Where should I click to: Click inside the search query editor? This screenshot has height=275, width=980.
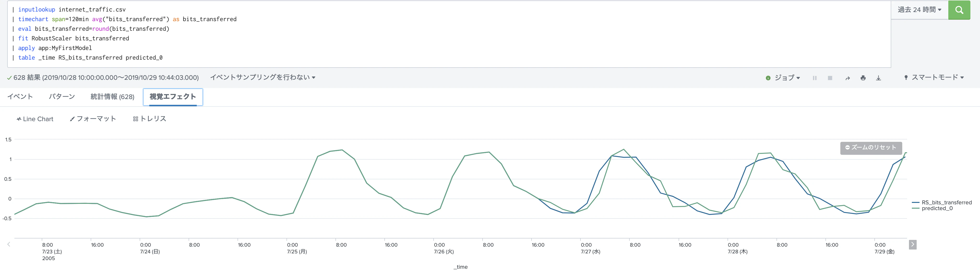[449, 34]
